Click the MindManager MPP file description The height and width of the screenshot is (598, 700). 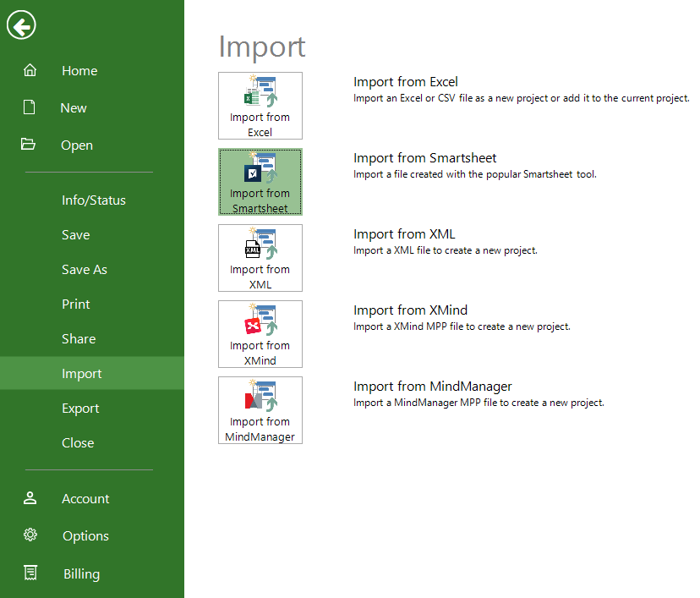point(479,403)
